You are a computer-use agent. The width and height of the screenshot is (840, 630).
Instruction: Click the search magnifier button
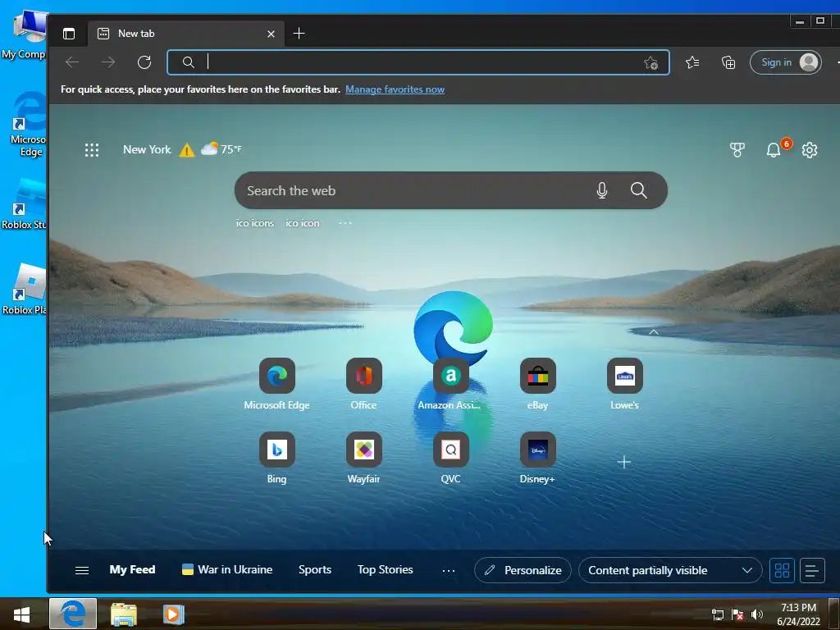pos(638,190)
